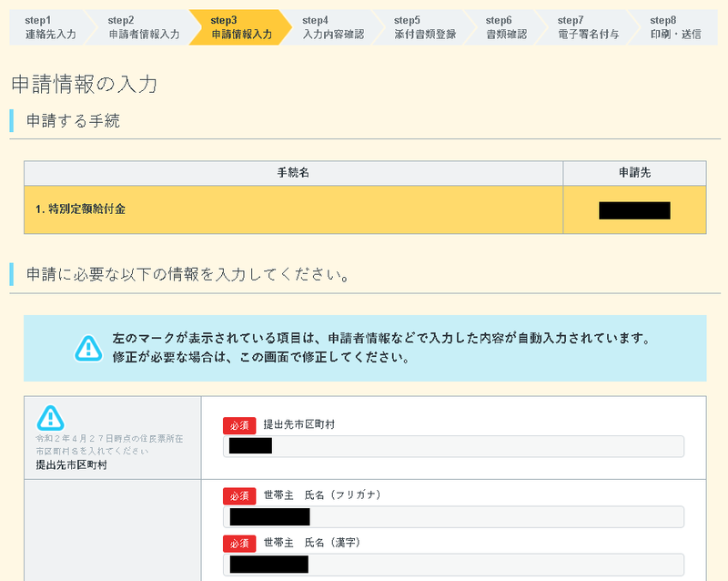Open step7 電子署名付与 step
Screen dimensions: 728x581
[588, 27]
